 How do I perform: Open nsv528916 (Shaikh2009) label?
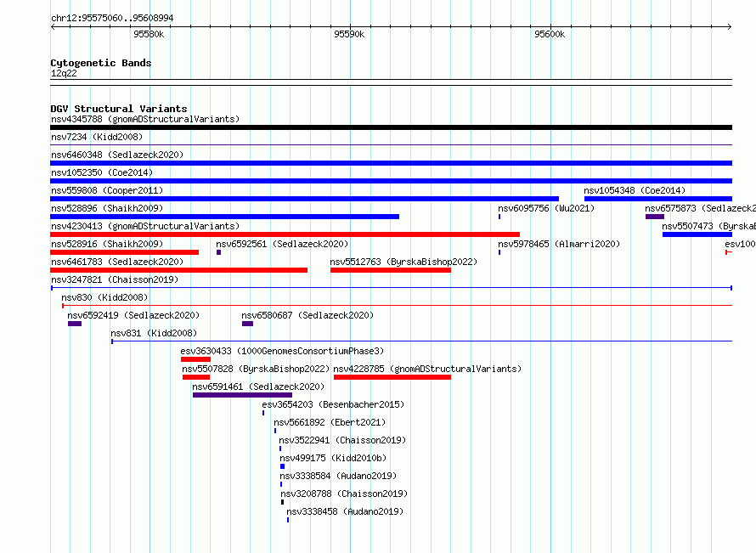107,244
